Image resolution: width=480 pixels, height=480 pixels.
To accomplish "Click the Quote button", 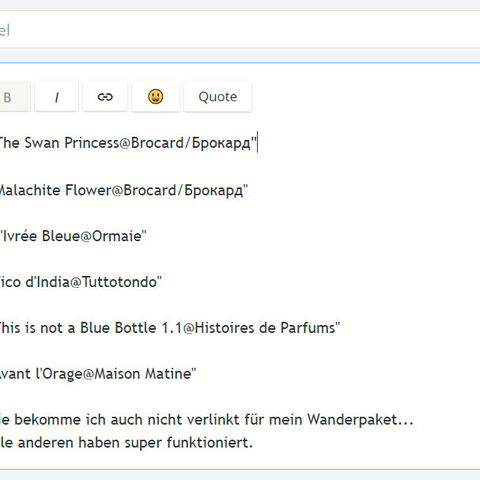I will 218,97.
